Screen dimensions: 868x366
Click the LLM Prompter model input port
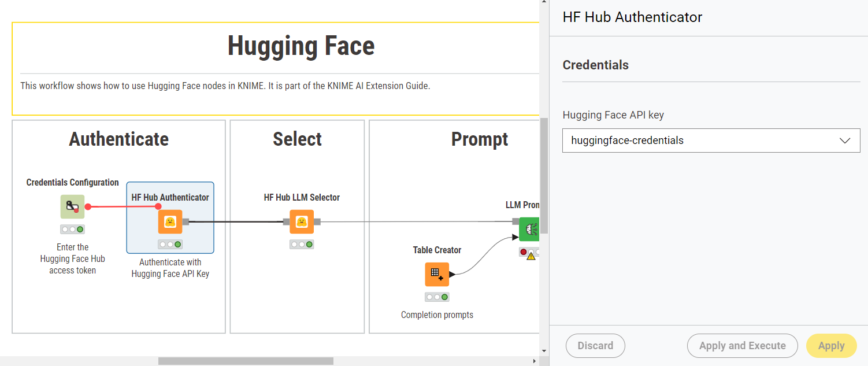(x=515, y=221)
